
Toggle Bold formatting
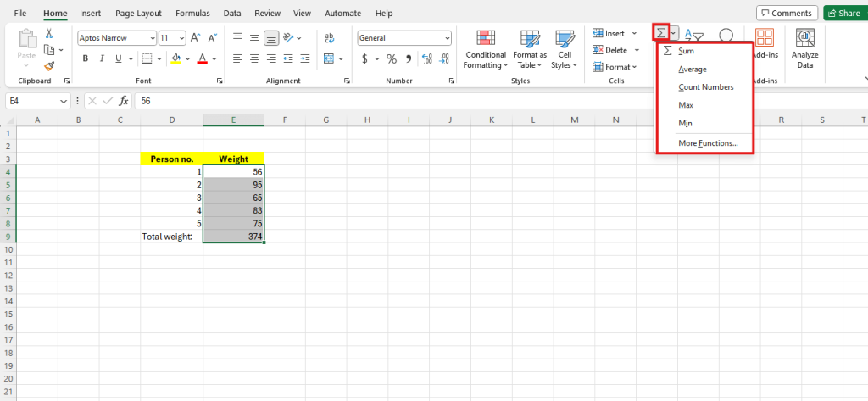click(x=85, y=58)
